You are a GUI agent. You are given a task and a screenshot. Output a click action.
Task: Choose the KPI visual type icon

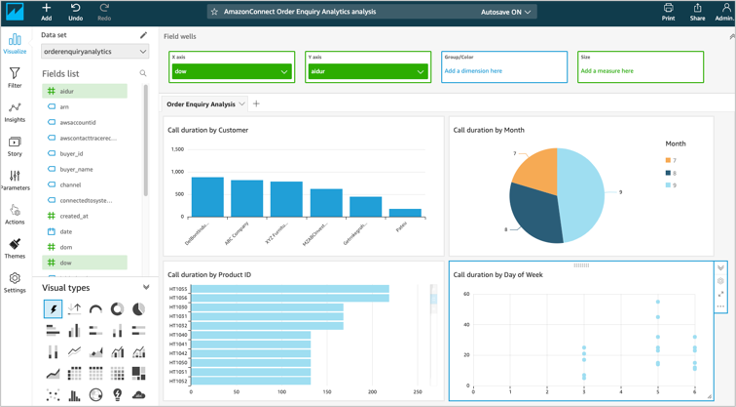coord(74,309)
